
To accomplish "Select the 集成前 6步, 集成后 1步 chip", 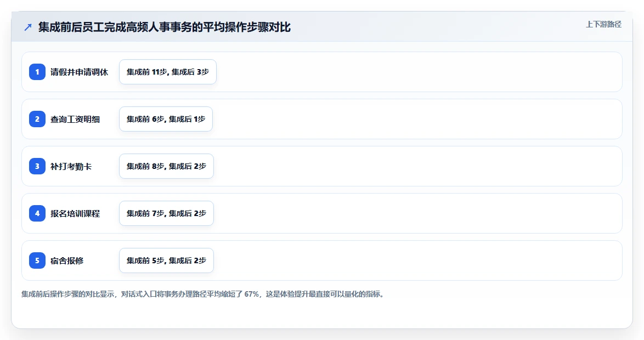I will 166,119.
